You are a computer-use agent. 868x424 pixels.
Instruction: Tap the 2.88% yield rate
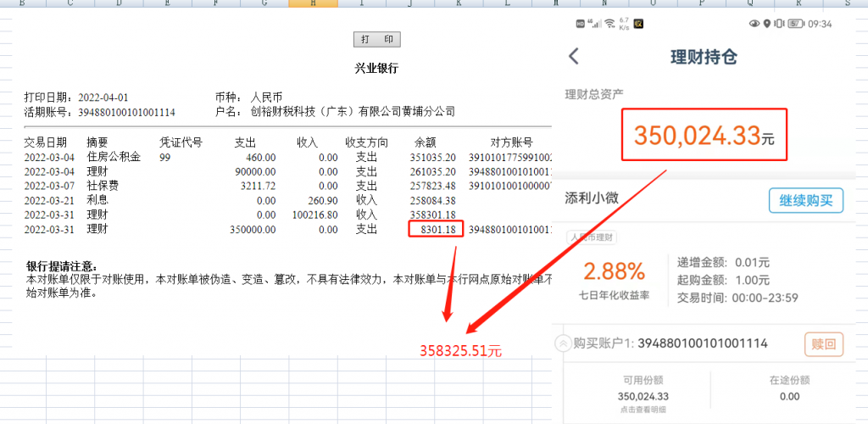point(614,271)
